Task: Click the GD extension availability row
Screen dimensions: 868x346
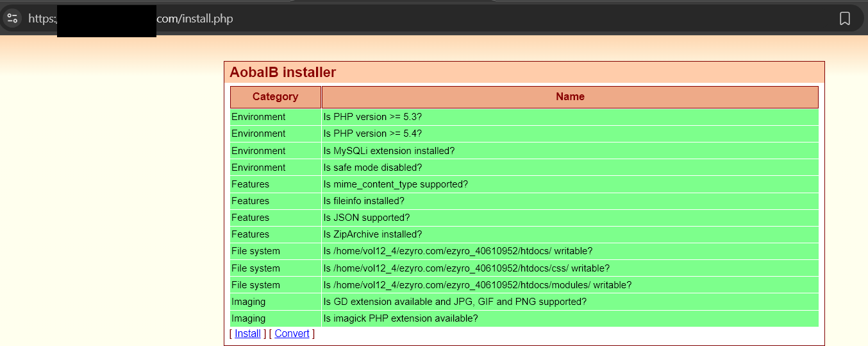Action: pyautogui.click(x=455, y=302)
